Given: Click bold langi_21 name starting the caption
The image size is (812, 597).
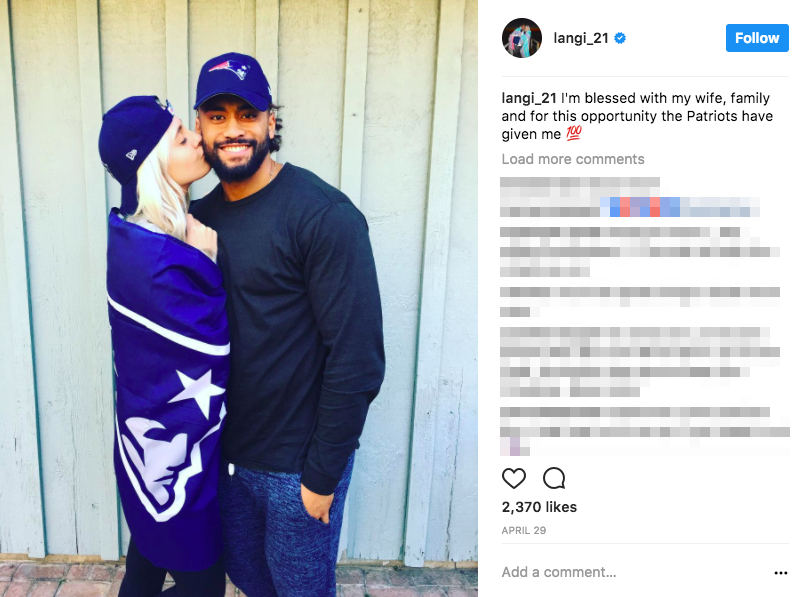Looking at the screenshot, I should click(529, 98).
